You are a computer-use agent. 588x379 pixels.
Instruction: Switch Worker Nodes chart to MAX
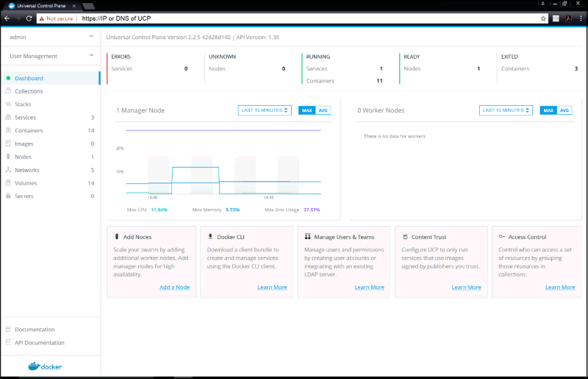(548, 110)
